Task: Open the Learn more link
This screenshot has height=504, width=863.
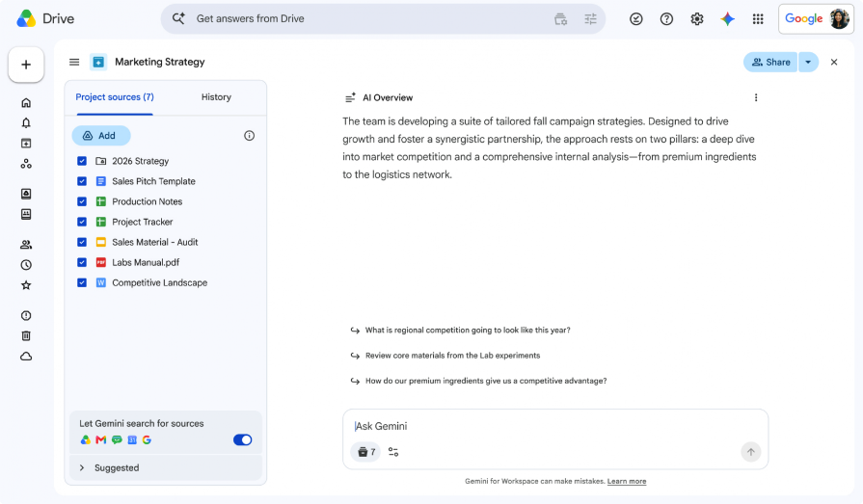Action: pyautogui.click(x=627, y=482)
